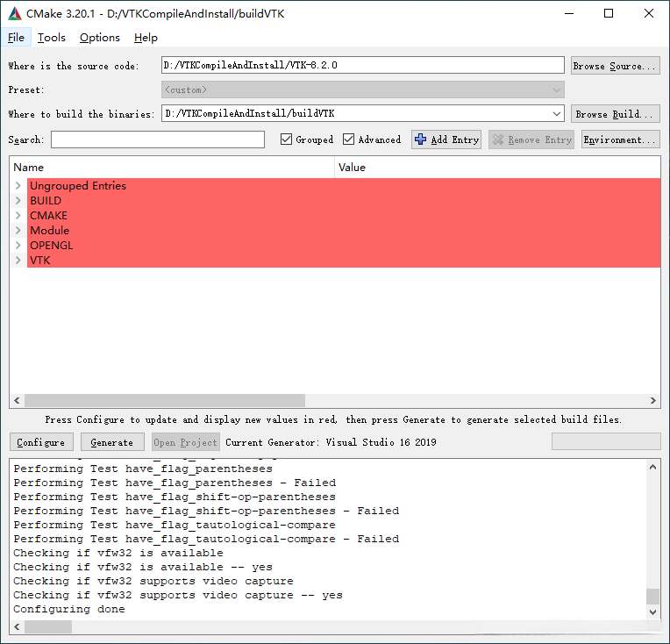
Task: Click the Generate button
Action: coord(112,442)
